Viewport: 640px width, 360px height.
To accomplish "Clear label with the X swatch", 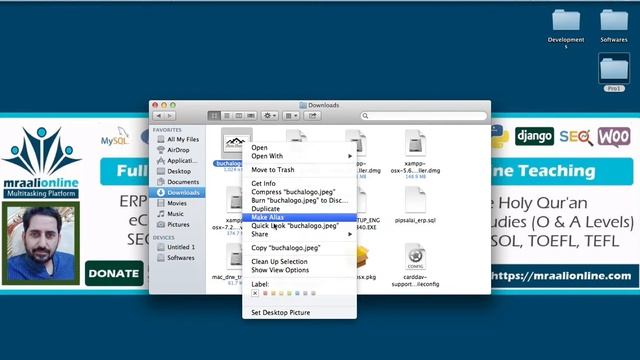I will (x=255, y=293).
